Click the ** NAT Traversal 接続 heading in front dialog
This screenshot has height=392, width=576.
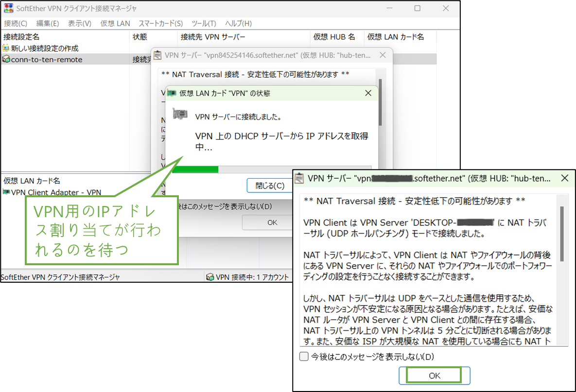pos(414,201)
